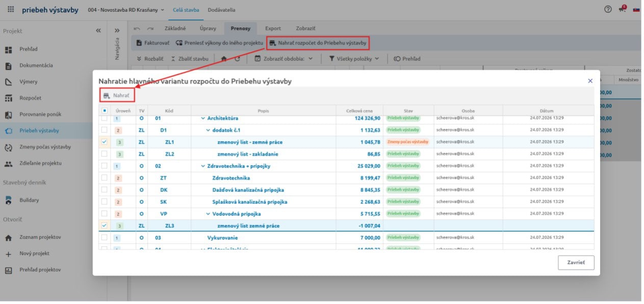Open Zdieľanie projektu in the sidebar
This screenshot has height=304, width=644.
[x=41, y=163]
